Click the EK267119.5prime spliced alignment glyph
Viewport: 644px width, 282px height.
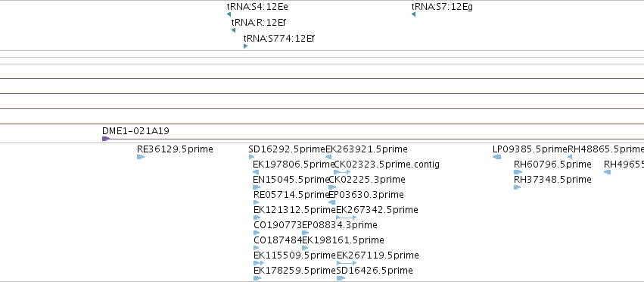(347, 262)
